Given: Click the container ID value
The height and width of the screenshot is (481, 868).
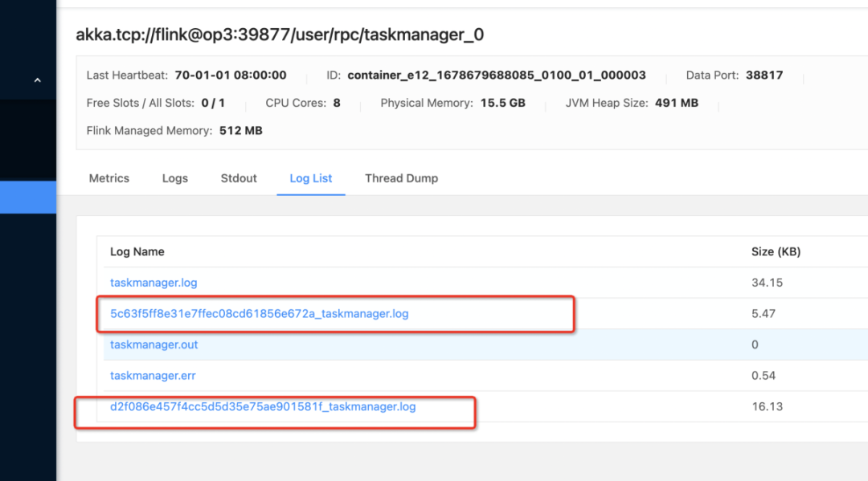Looking at the screenshot, I should coord(497,75).
